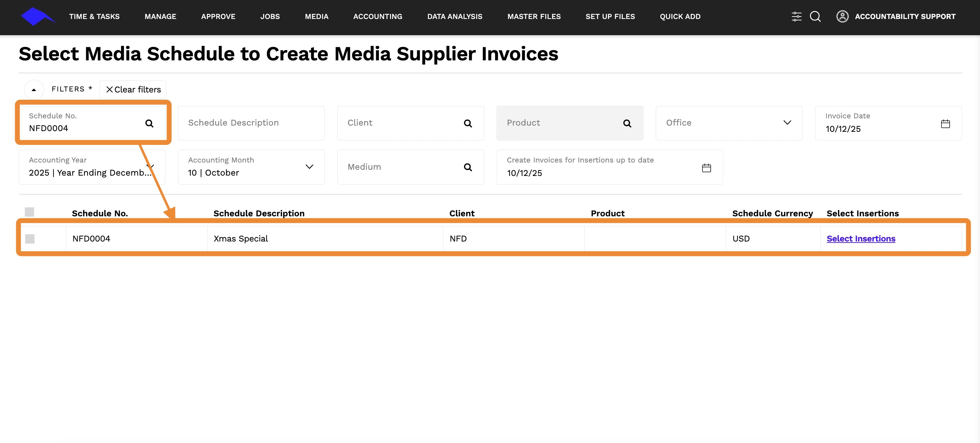Open the MEDIA menu
The width and height of the screenshot is (980, 443).
pos(316,16)
